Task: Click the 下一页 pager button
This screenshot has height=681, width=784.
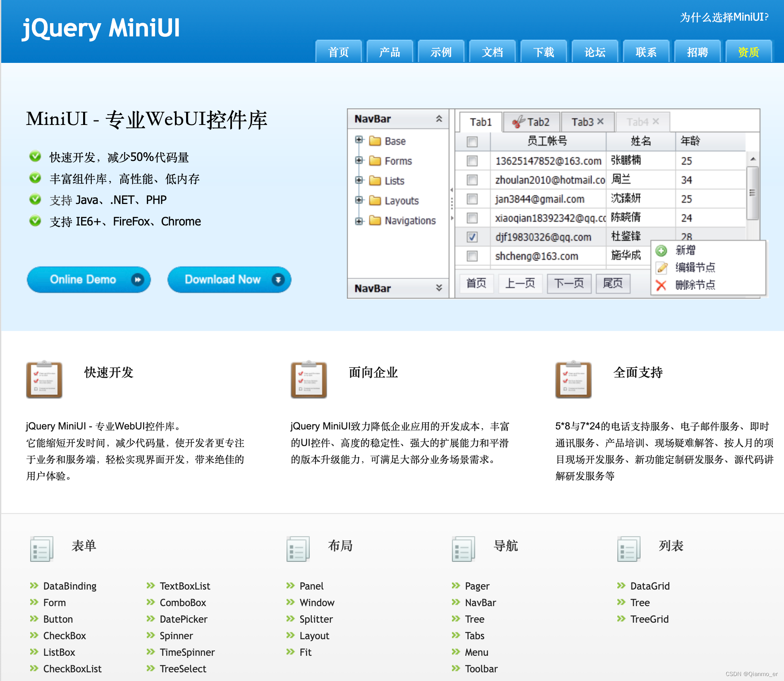Action: click(569, 283)
